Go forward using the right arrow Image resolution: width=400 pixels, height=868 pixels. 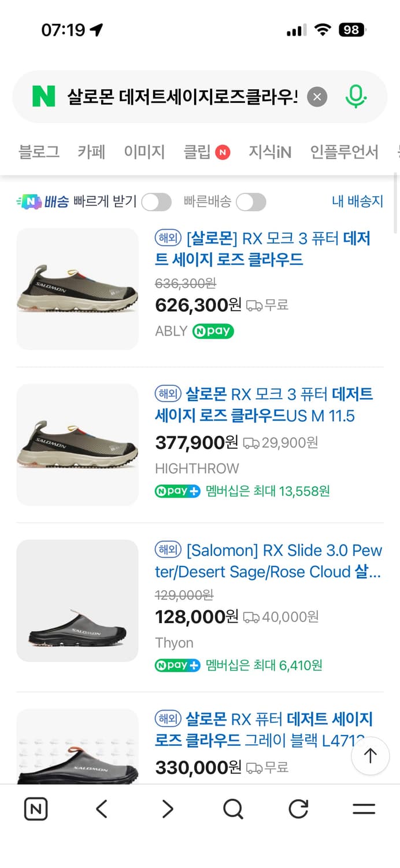[166, 809]
